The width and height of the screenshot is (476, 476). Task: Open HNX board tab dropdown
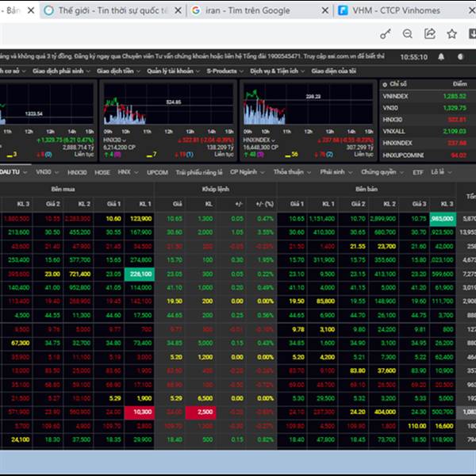point(128,172)
